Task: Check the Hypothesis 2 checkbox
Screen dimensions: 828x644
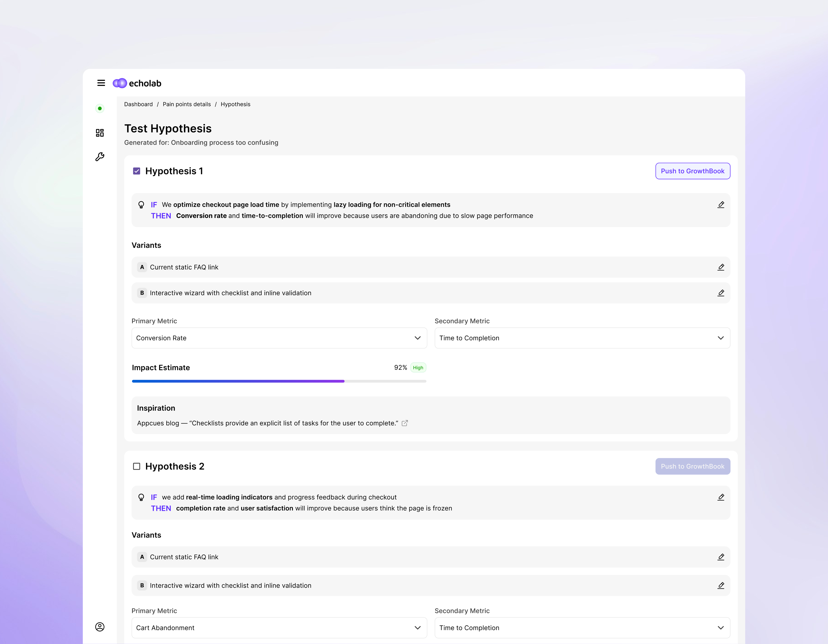Action: (x=136, y=466)
